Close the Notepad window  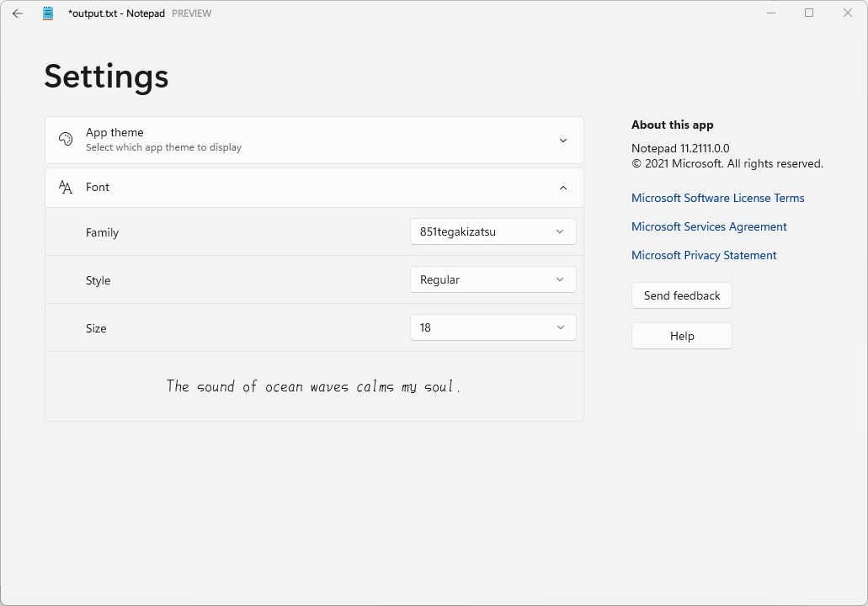[847, 13]
